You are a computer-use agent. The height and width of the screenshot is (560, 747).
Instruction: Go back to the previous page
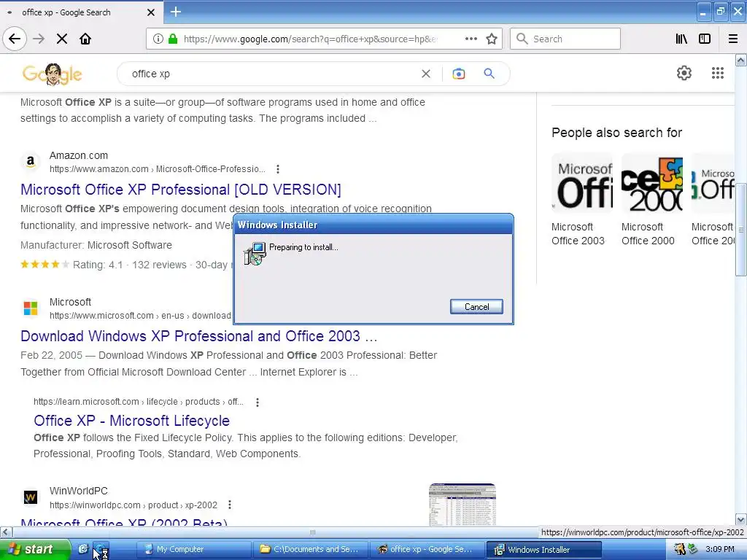pyautogui.click(x=15, y=39)
